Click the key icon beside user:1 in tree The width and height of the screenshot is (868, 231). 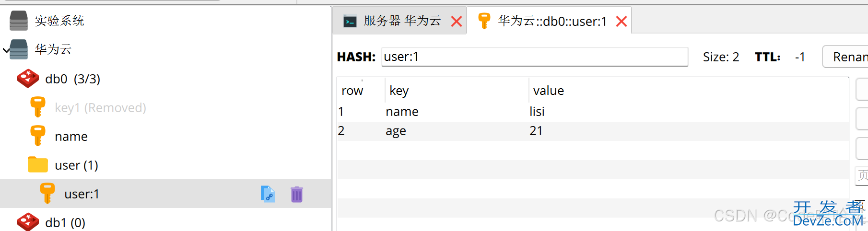[x=47, y=194]
